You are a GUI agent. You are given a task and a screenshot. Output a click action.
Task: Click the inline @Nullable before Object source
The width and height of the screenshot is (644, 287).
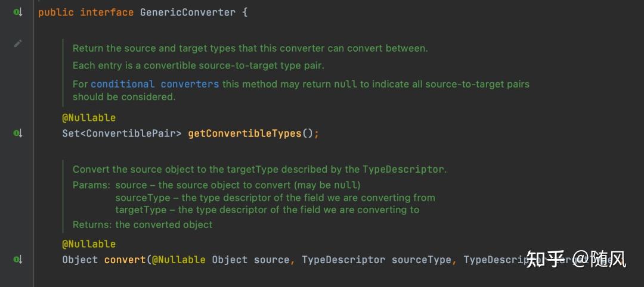pos(179,260)
